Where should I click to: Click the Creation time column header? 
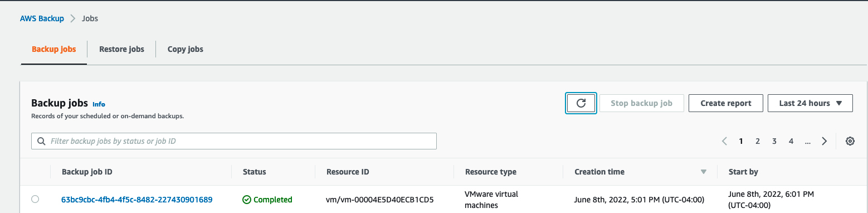tap(599, 172)
